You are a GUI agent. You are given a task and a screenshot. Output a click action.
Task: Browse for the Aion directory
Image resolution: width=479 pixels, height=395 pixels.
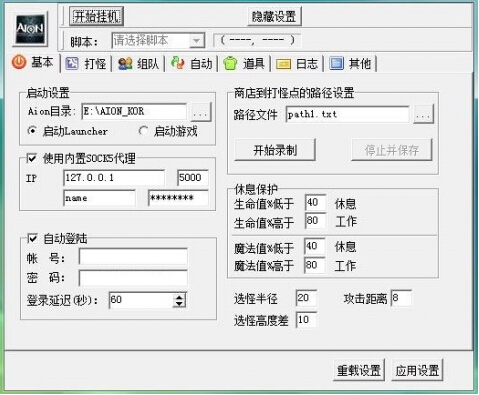pos(201,112)
